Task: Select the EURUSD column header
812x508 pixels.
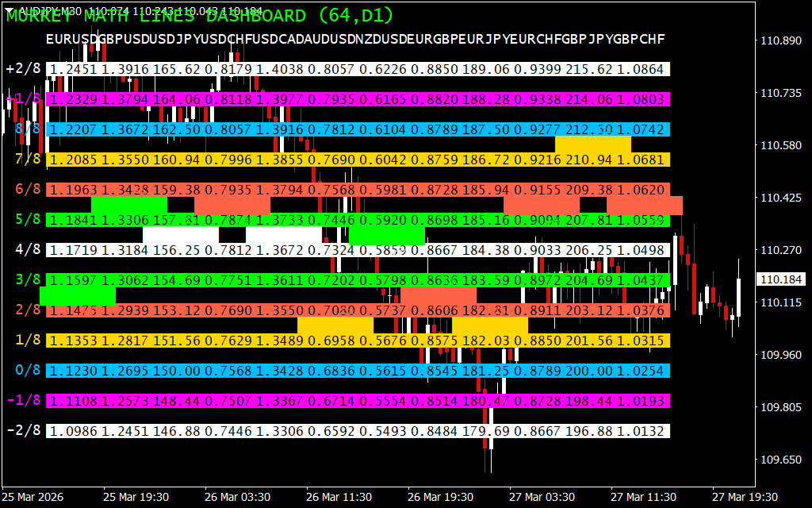Action: click(71, 39)
